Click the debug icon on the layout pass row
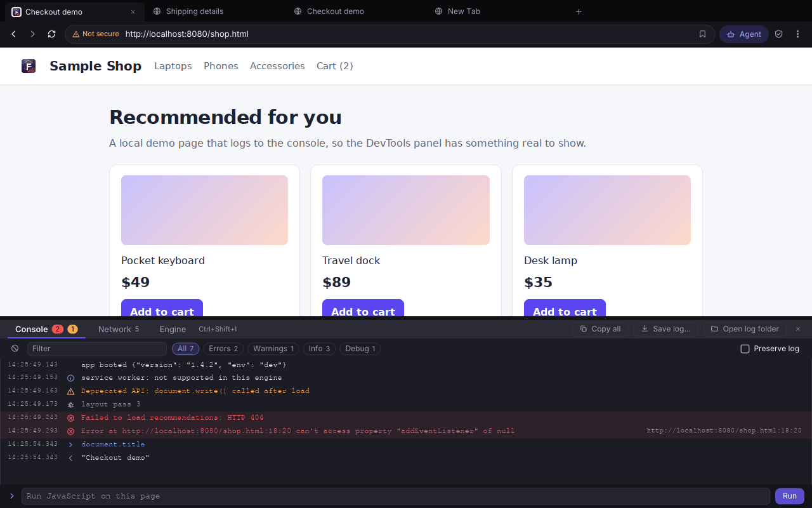Viewport: 812px width, 508px height. (x=70, y=404)
